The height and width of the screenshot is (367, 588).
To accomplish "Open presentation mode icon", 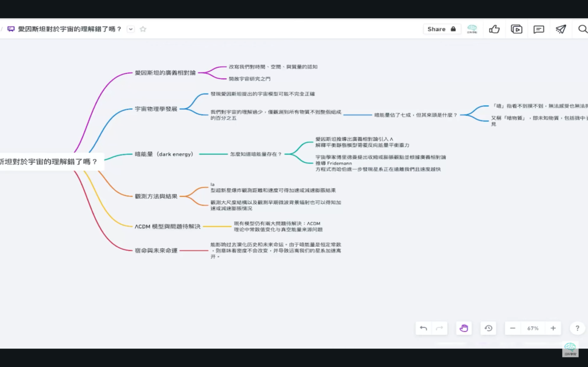I will click(x=517, y=29).
